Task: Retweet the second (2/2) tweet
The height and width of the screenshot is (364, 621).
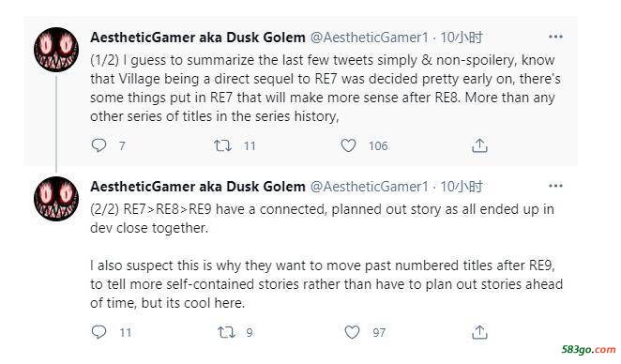Action: coord(226,332)
